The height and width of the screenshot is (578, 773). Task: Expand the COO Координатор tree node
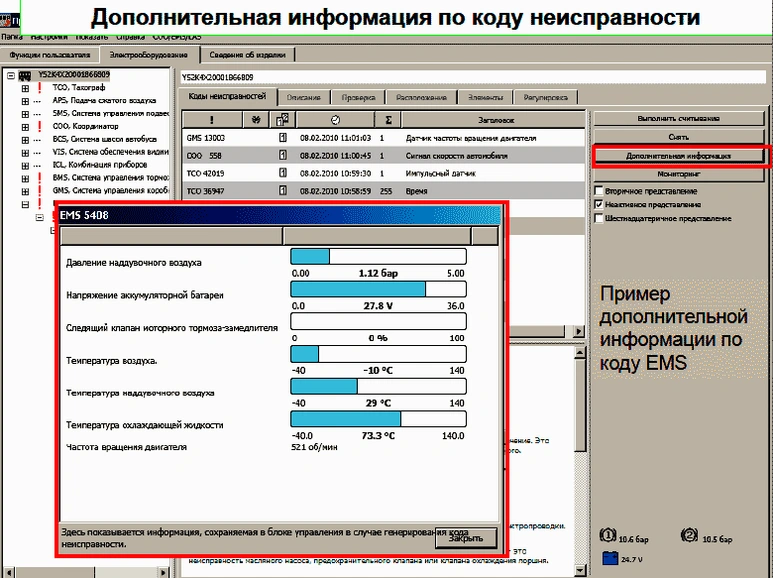coord(25,127)
